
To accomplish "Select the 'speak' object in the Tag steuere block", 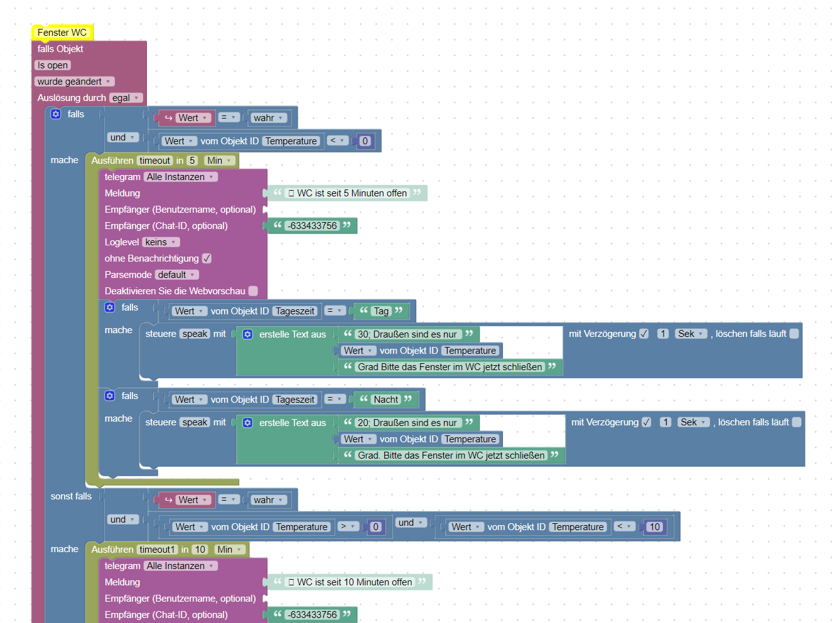I will [x=195, y=334].
